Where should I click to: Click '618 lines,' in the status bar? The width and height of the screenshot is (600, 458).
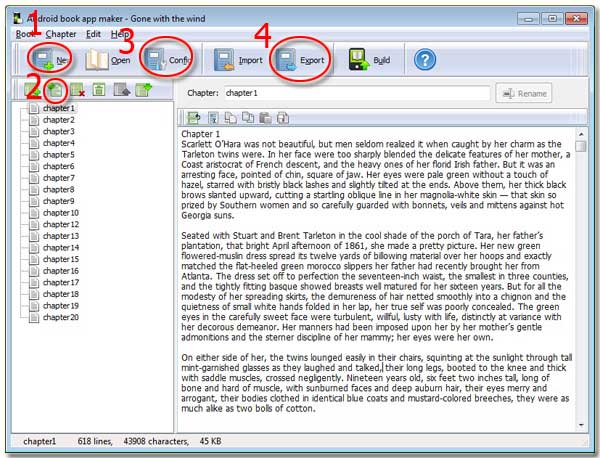95,441
